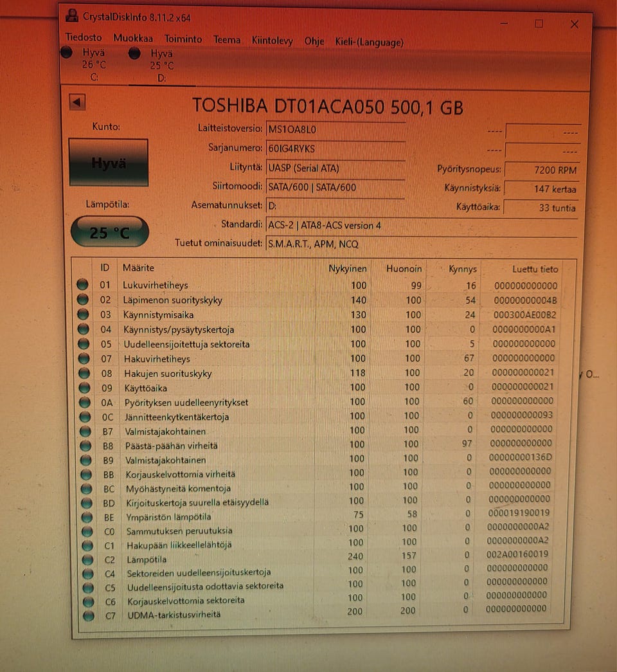Click the 25 °C temperature button

(x=110, y=232)
